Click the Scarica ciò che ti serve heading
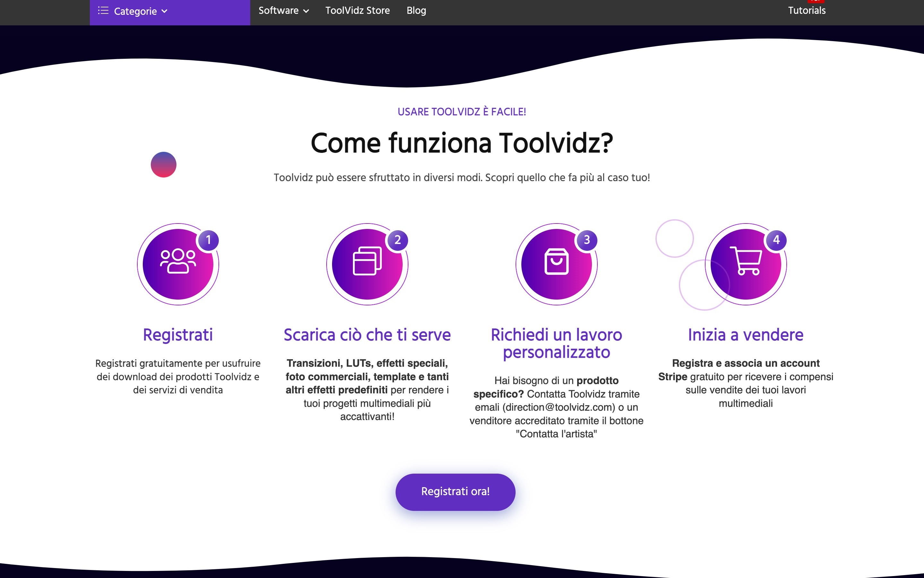 (367, 335)
